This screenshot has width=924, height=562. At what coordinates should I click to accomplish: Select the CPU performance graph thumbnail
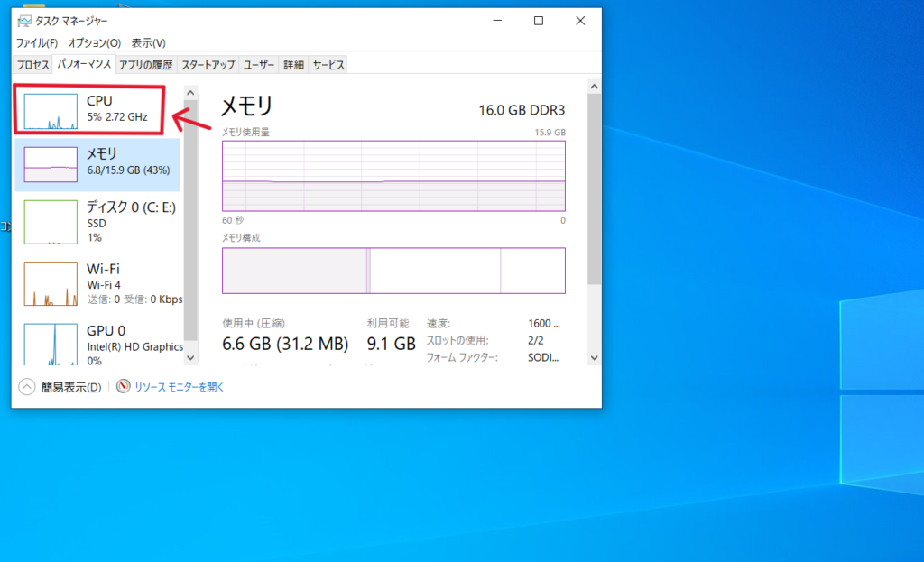pos(51,109)
